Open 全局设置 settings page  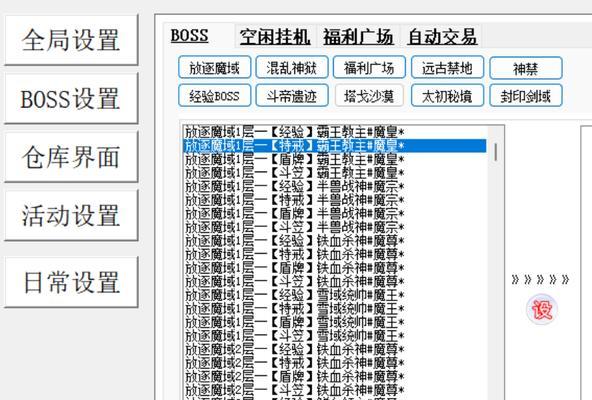click(x=71, y=40)
